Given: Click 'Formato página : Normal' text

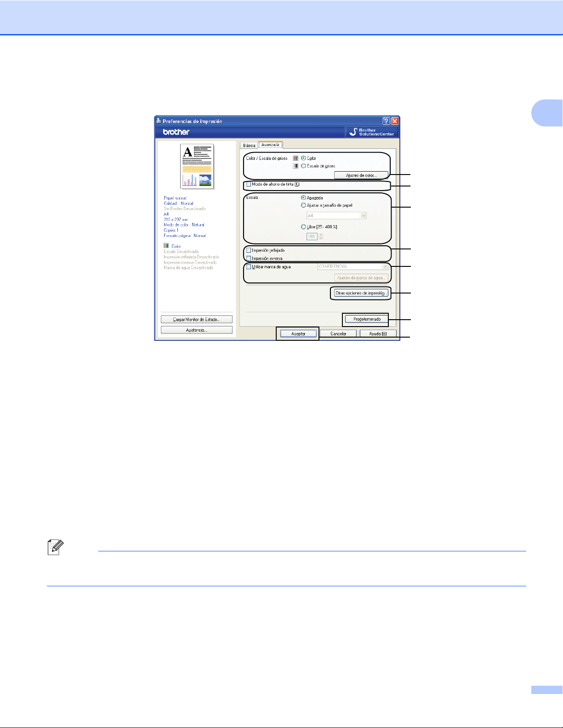Looking at the screenshot, I should coord(185,236).
